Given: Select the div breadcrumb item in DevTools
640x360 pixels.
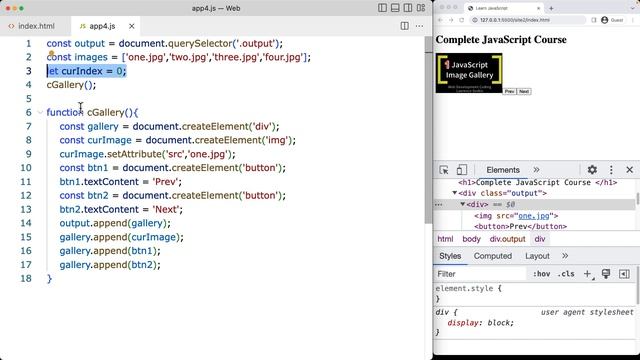Looking at the screenshot, I should coord(540,239).
